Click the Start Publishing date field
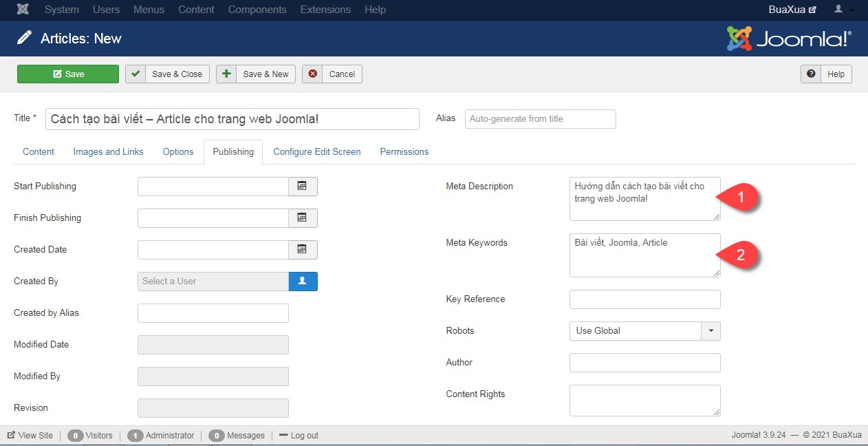 [x=213, y=187]
